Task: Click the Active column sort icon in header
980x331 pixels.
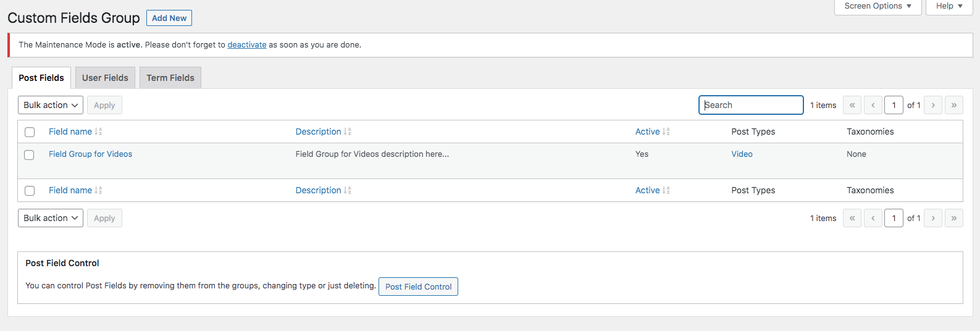Action: coord(666,132)
